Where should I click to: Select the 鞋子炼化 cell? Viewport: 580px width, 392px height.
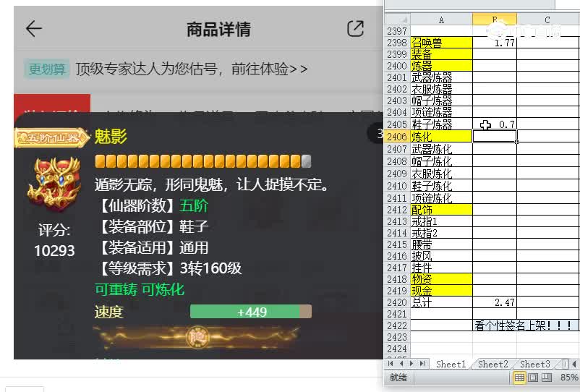click(x=441, y=186)
